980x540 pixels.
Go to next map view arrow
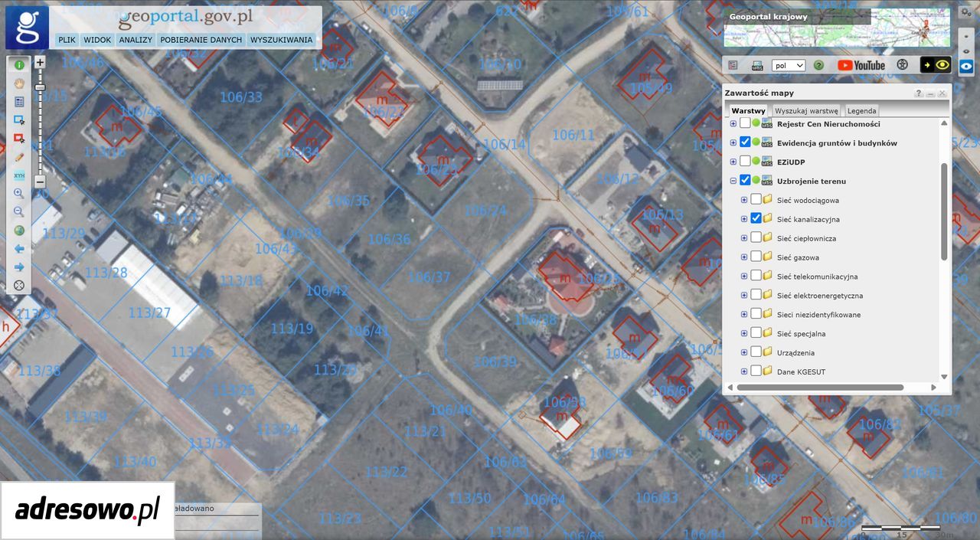[19, 267]
